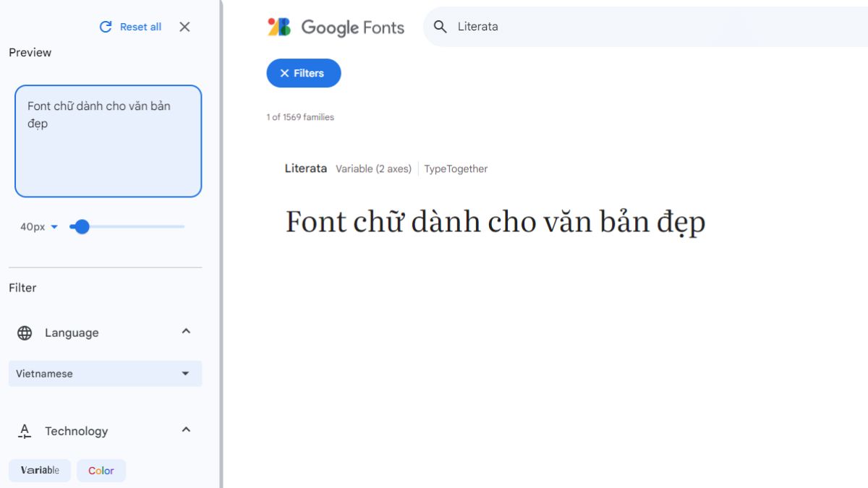868x488 pixels.
Task: Collapse the Language filter section
Action: [x=186, y=332]
